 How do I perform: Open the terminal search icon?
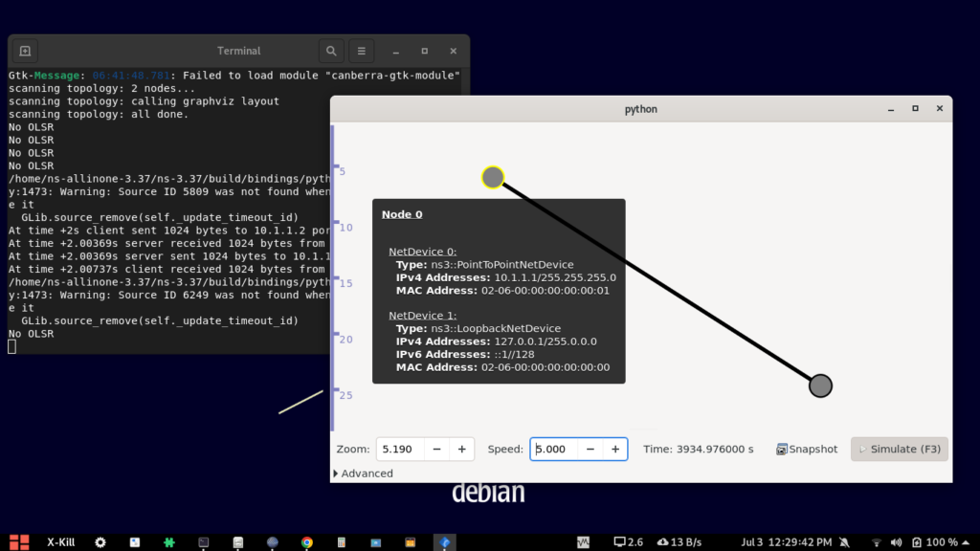click(331, 51)
